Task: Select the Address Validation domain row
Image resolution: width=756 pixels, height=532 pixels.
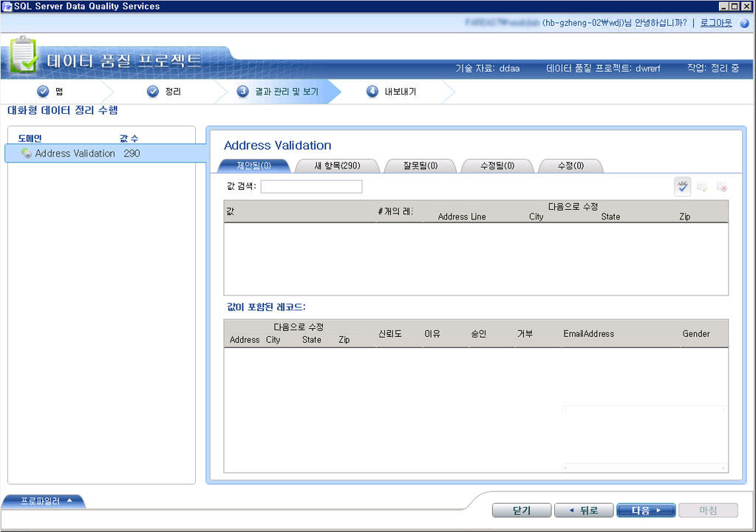Action: (106, 153)
